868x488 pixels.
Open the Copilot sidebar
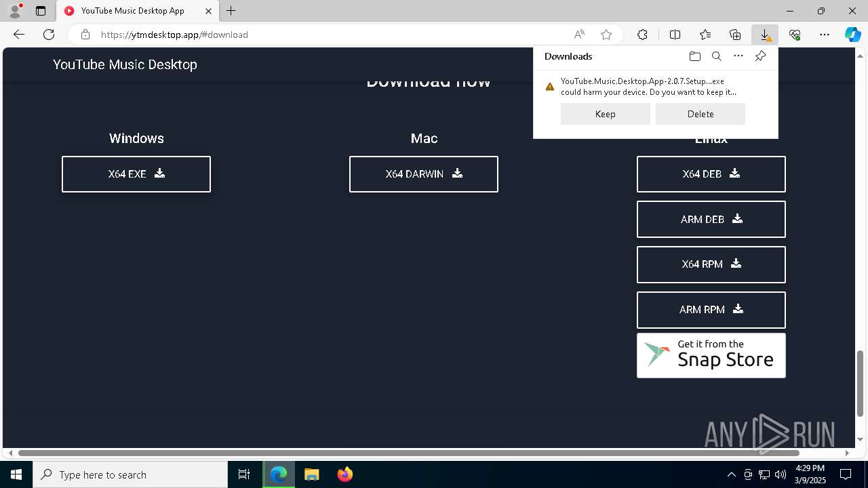pyautogui.click(x=853, y=35)
